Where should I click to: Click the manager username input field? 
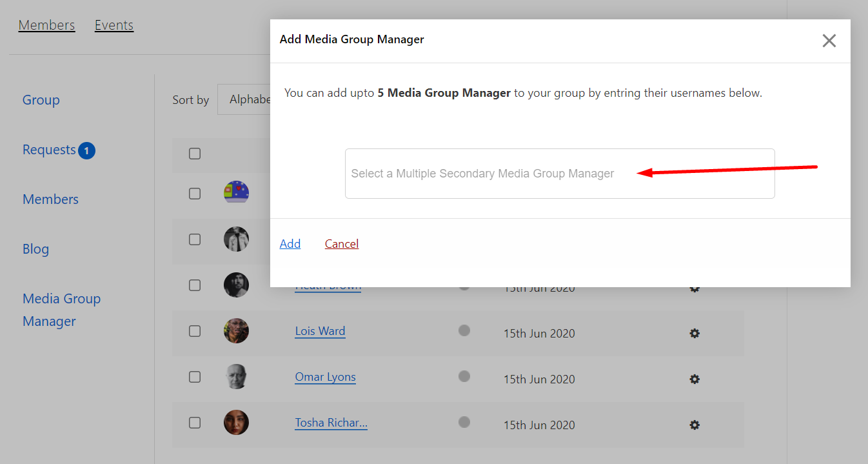point(560,173)
